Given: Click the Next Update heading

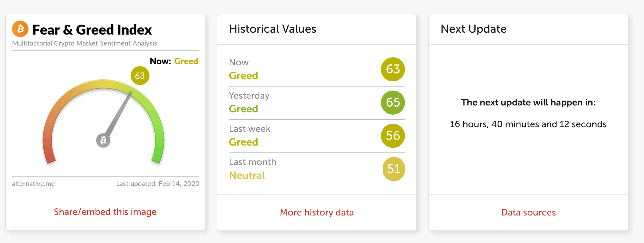Looking at the screenshot, I should (473, 29).
